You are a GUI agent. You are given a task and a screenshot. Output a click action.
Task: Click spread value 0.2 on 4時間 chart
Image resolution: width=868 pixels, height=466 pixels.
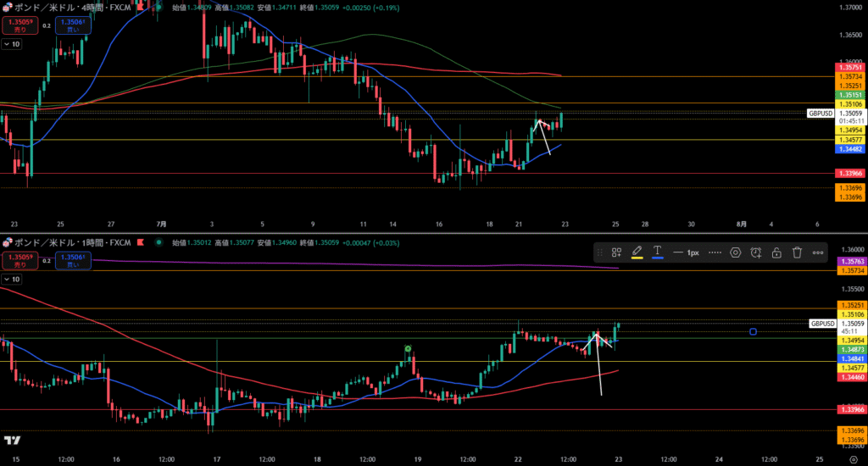[x=47, y=25]
